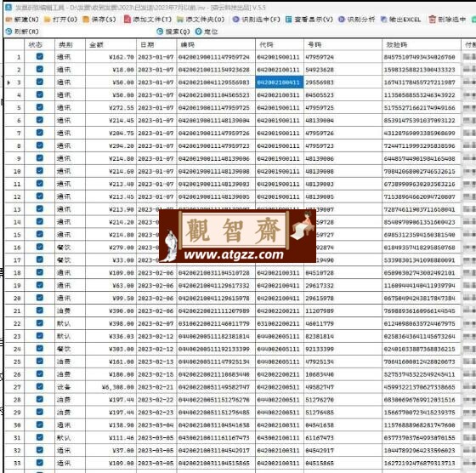Screen dimensions: 476x473
Task: Click the 类别 column header
Action: (x=70, y=44)
